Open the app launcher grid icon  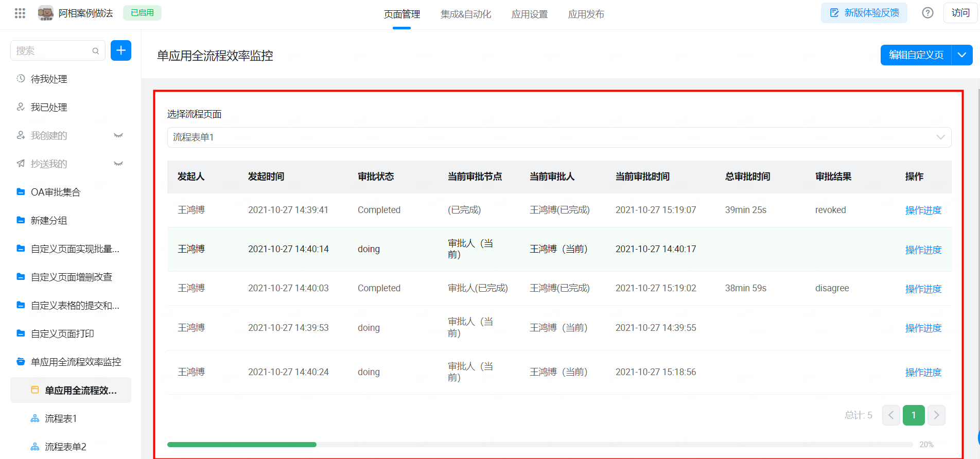(x=20, y=13)
